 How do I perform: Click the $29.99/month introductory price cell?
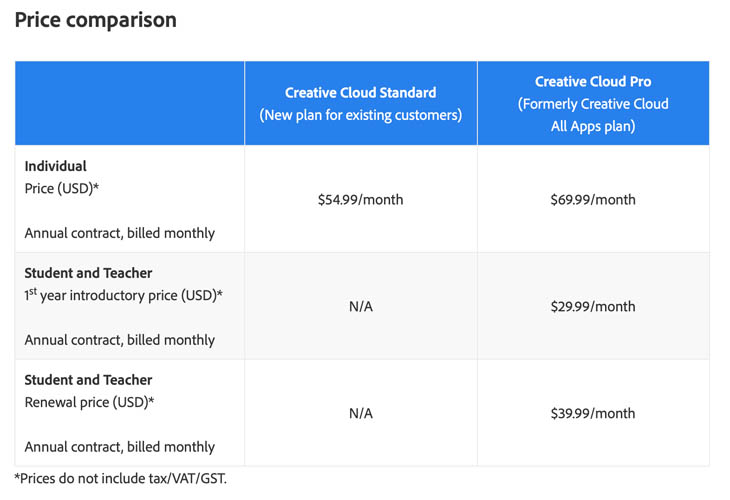coord(593,306)
